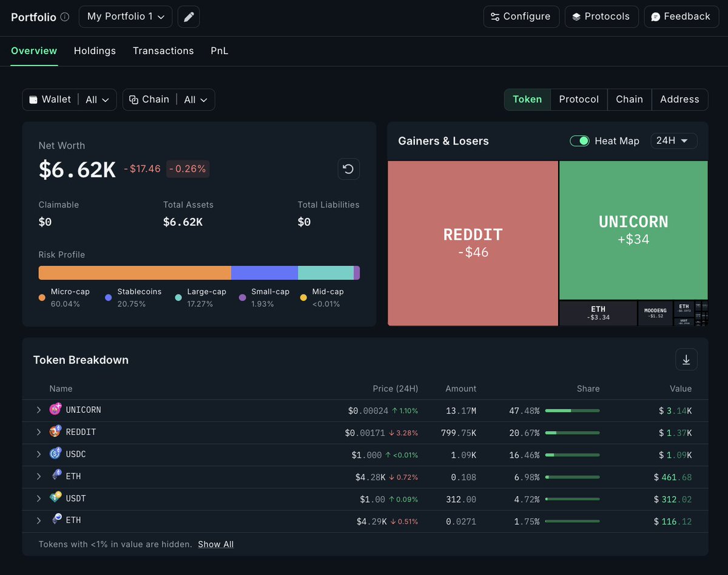Image resolution: width=728 pixels, height=575 pixels.
Task: Click the ETH token icon priced $4.28K
Action: coord(56,475)
